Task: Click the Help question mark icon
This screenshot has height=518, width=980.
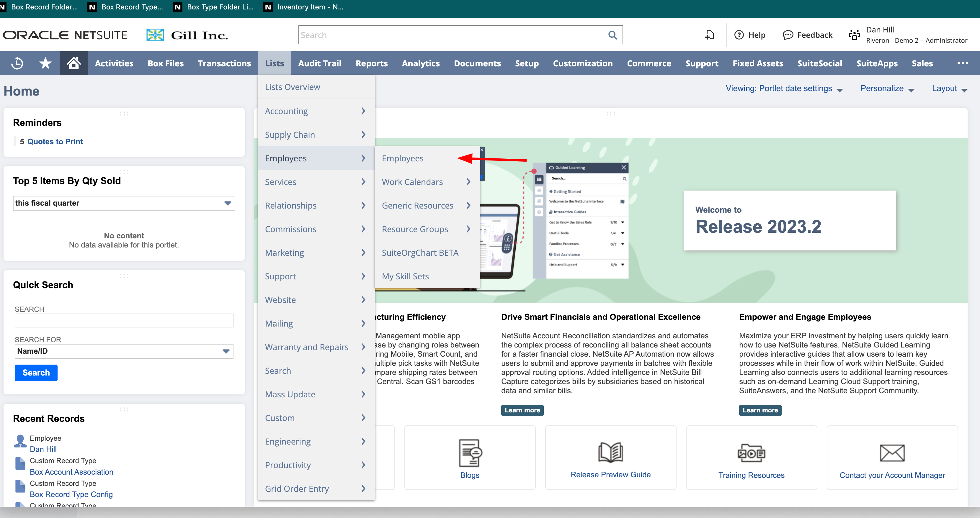Action: [739, 35]
